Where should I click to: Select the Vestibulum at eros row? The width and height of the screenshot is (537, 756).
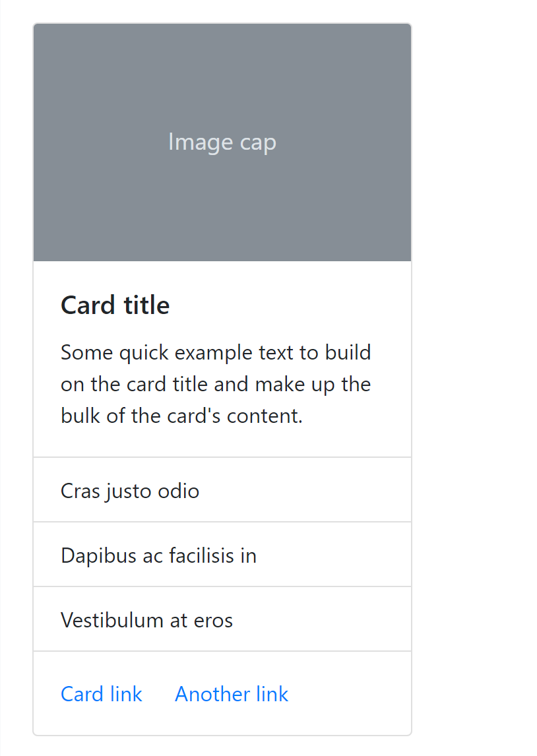click(146, 619)
